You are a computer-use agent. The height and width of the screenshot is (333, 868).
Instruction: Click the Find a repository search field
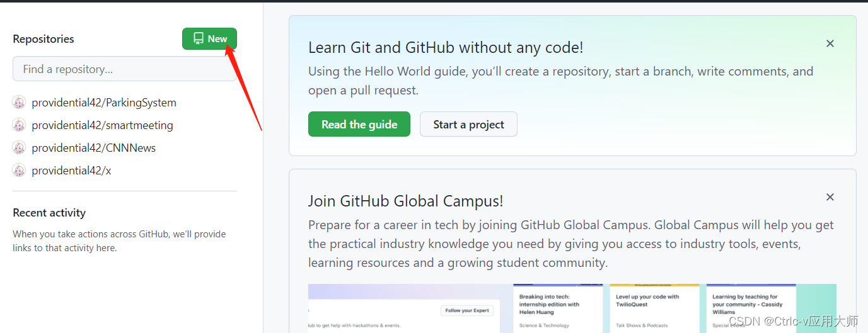[x=125, y=69]
